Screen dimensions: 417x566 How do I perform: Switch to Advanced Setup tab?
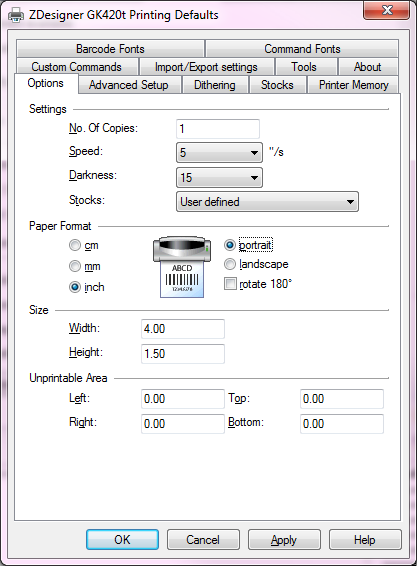click(x=129, y=85)
